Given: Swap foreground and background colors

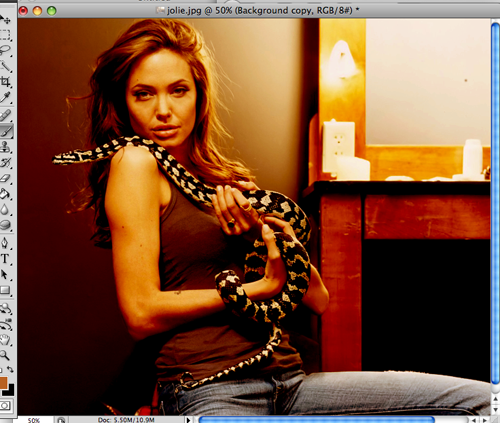Looking at the screenshot, I should 11,370.
